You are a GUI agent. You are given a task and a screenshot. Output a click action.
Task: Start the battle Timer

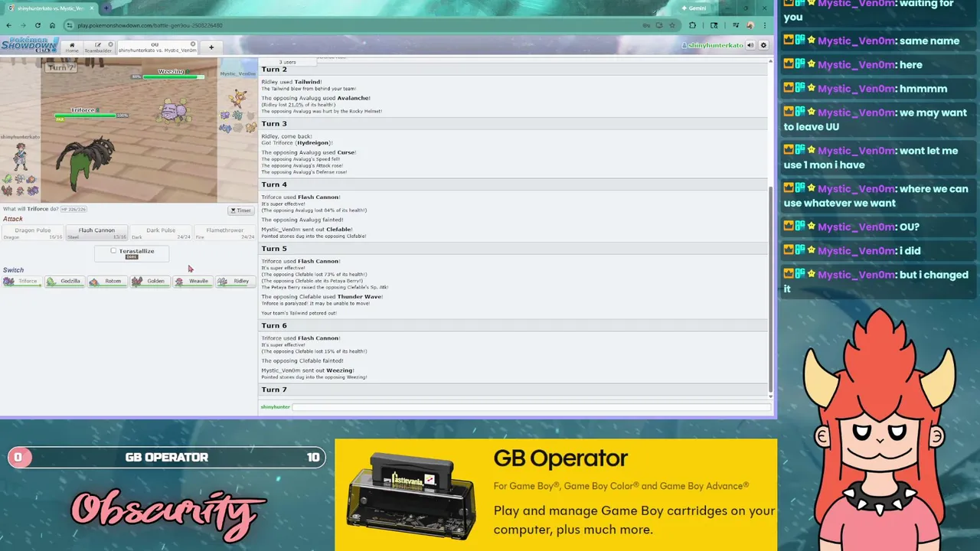(240, 210)
